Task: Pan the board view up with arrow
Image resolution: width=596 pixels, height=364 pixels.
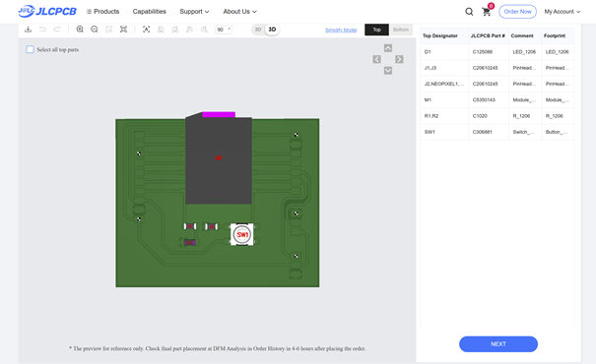Action: pos(388,48)
